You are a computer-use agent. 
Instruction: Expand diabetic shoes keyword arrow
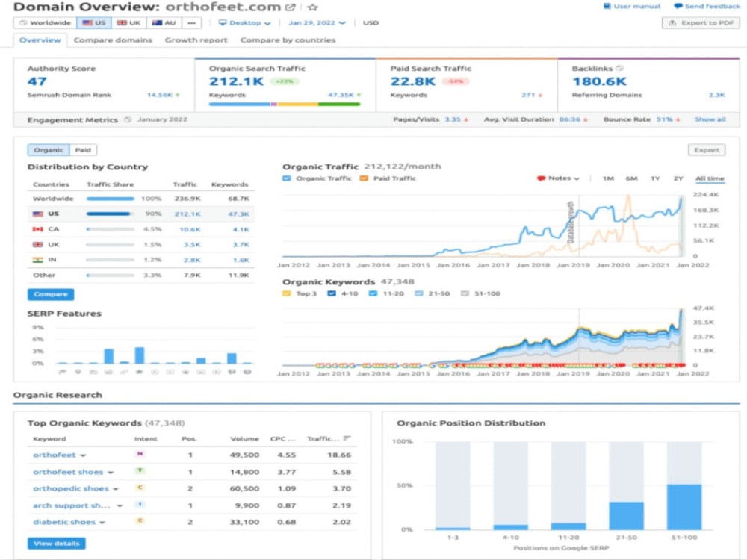[x=102, y=523]
